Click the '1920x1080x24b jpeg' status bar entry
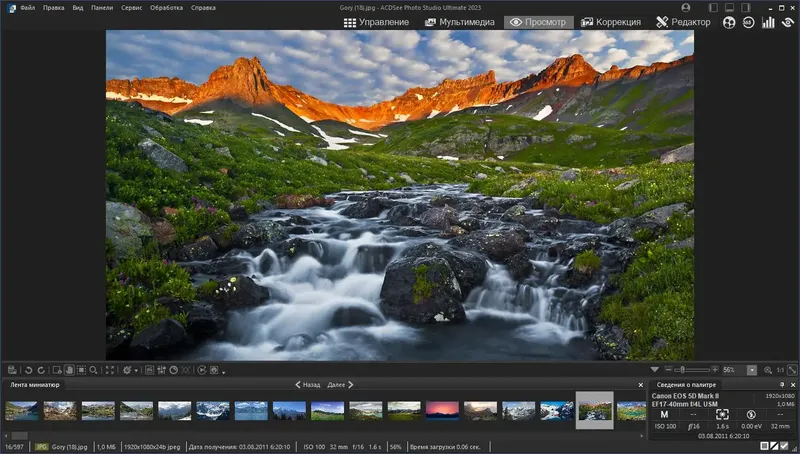This screenshot has width=800, height=454. (x=152, y=447)
